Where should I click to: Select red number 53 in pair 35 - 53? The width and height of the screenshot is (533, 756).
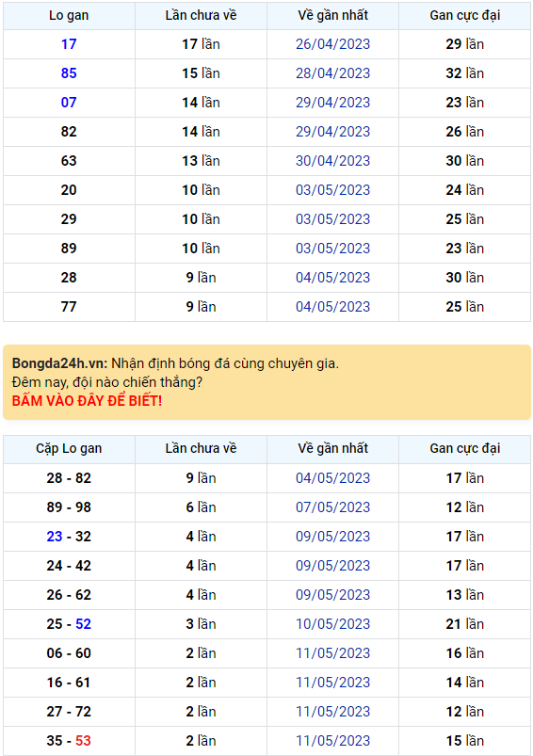tap(84, 741)
